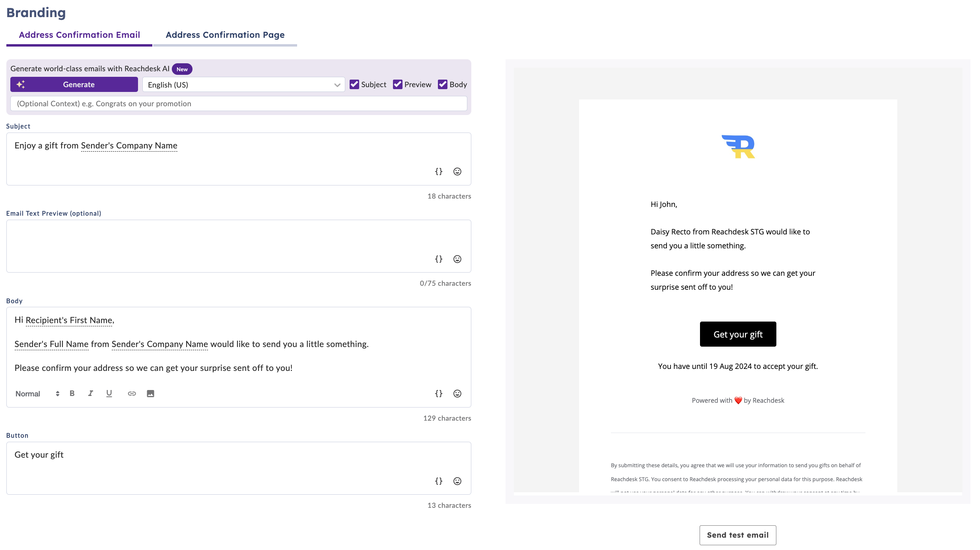Insert an image in Body editor
Viewport: 980px width, 550px height.
[x=150, y=394]
